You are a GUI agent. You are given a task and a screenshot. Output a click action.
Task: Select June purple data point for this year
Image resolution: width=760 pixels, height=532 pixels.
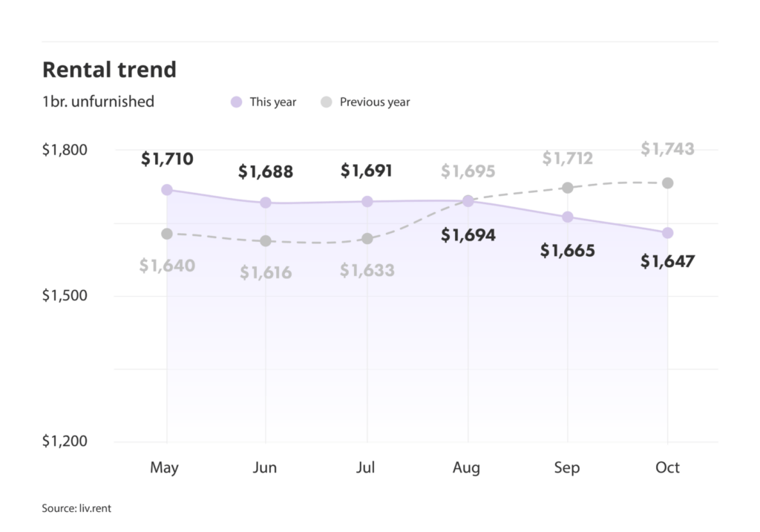pos(266,203)
